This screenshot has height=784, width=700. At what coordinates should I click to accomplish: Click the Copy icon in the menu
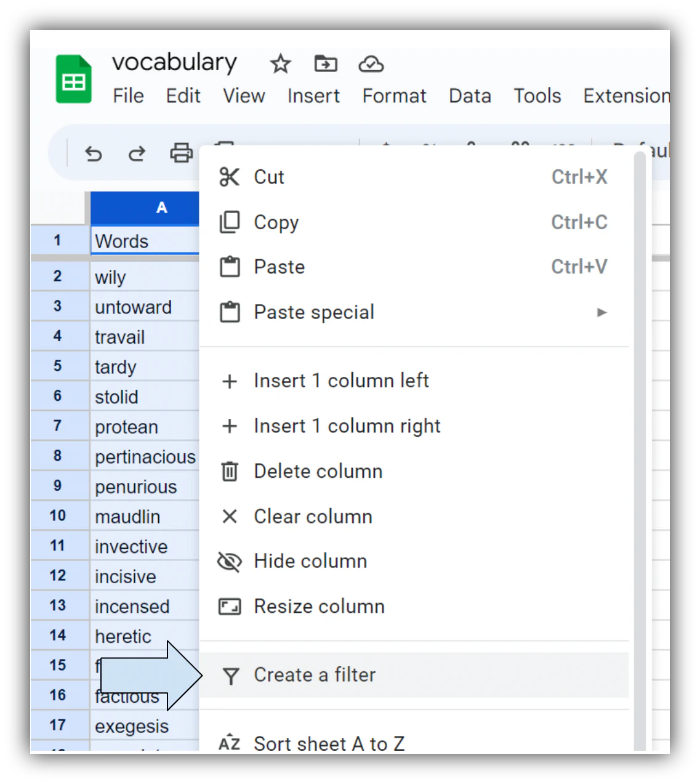click(x=230, y=222)
